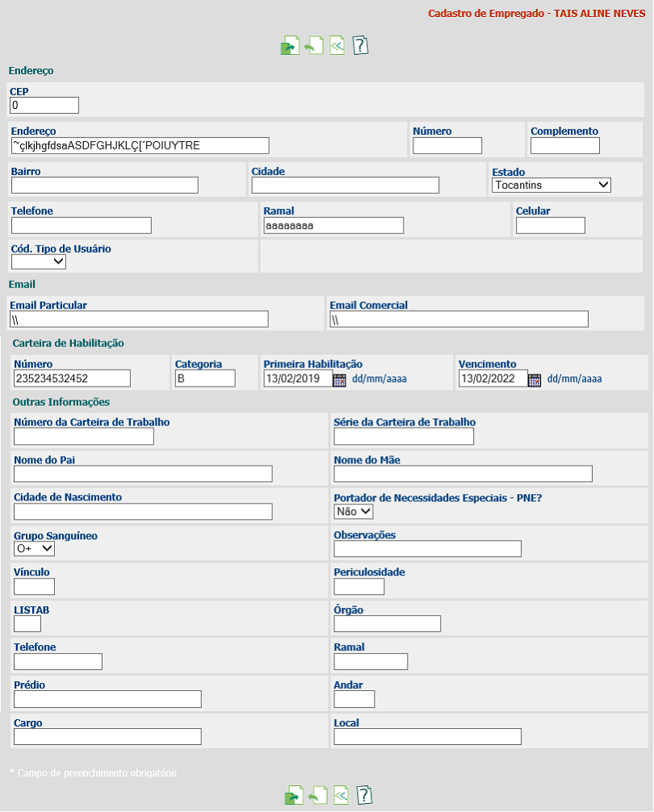Focus the Prédio input field
Image resolution: width=654 pixels, height=812 pixels.
click(x=107, y=699)
